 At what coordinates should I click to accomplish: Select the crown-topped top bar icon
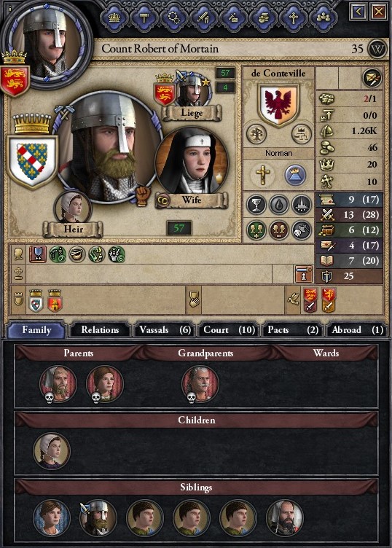pos(114,17)
